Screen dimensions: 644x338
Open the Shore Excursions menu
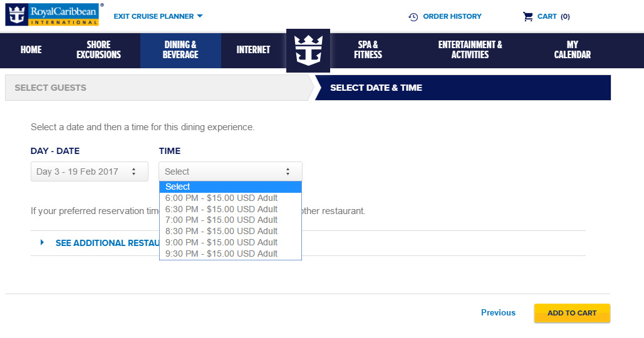(x=98, y=49)
